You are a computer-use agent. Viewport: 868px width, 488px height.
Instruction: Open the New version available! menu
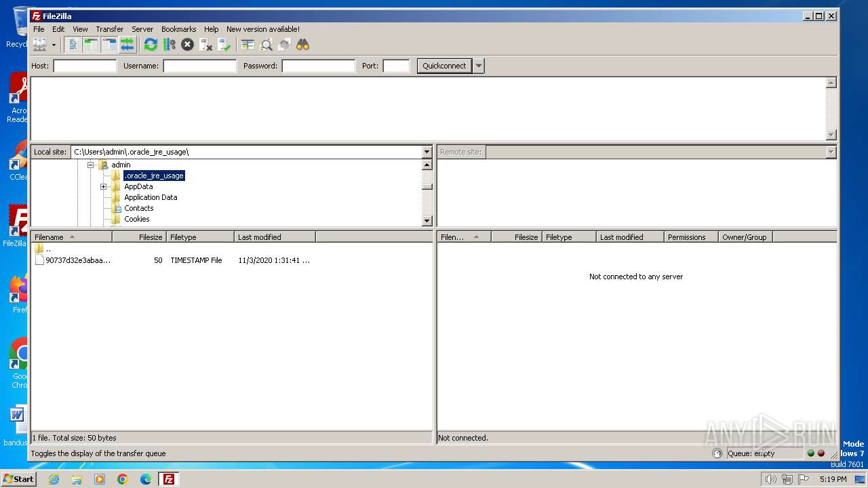(263, 29)
